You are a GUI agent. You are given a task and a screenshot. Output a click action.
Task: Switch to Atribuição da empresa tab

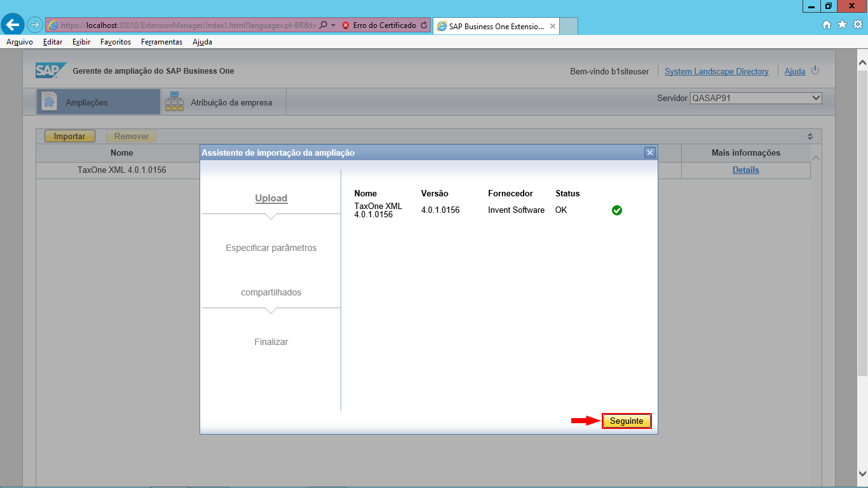224,102
